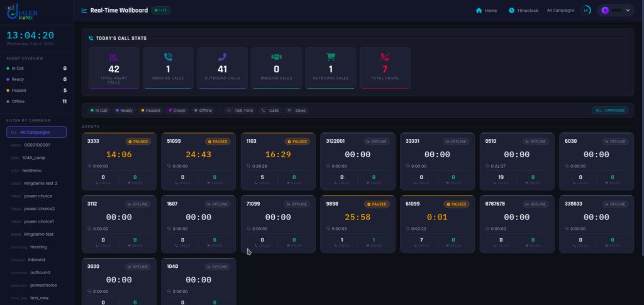Screen dimensions: 644x305
Task: Click the Home house icon
Action: tap(479, 11)
